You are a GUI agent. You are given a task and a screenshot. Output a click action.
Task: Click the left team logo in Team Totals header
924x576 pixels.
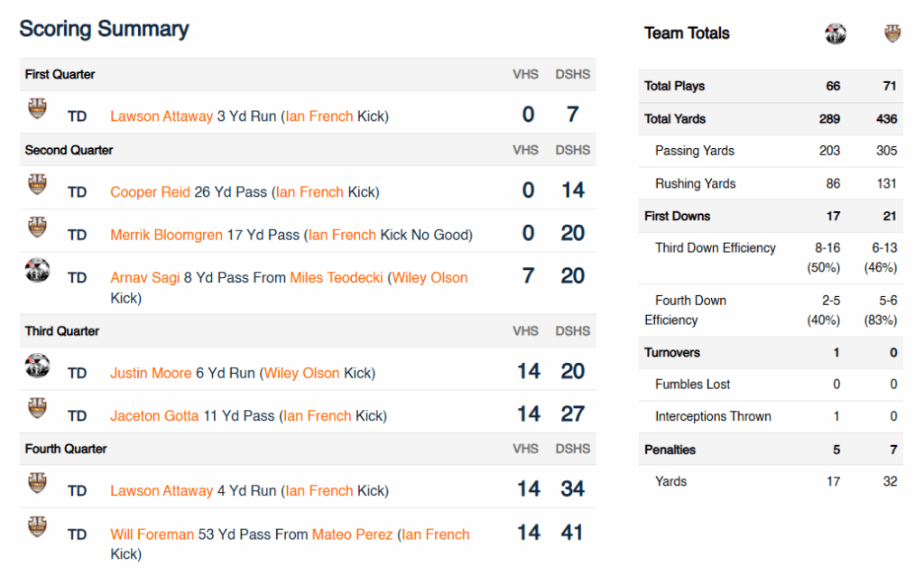pyautogui.click(x=836, y=34)
